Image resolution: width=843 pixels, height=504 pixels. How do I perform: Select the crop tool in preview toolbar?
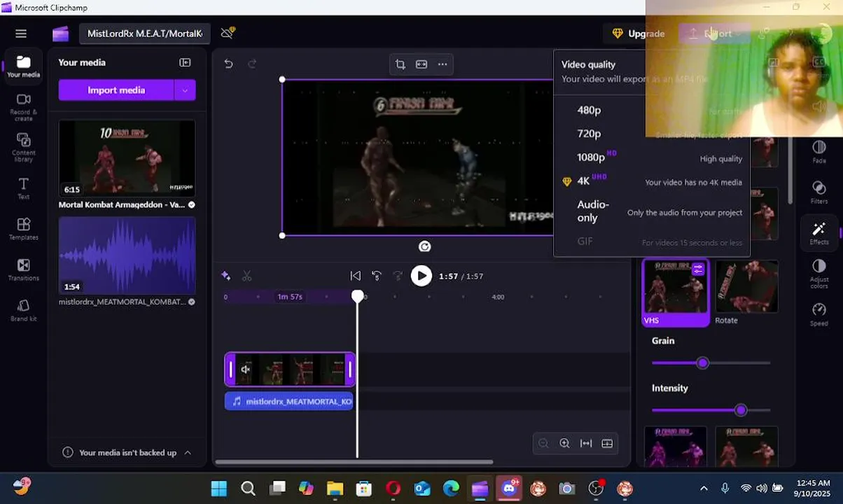pyautogui.click(x=400, y=64)
